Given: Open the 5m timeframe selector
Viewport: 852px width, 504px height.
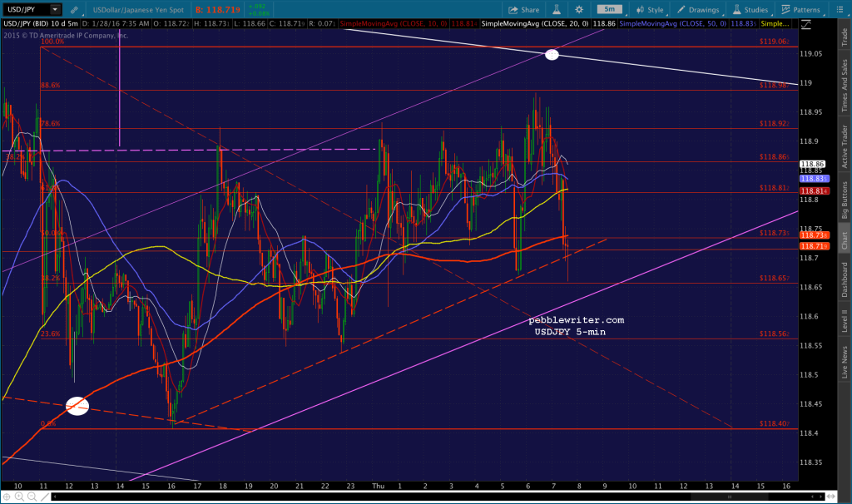Looking at the screenshot, I should click(610, 9).
